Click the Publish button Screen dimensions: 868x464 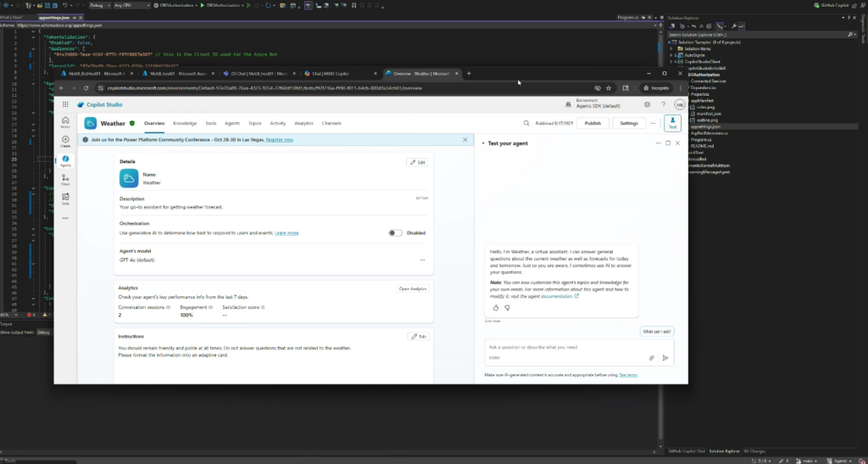(x=593, y=124)
